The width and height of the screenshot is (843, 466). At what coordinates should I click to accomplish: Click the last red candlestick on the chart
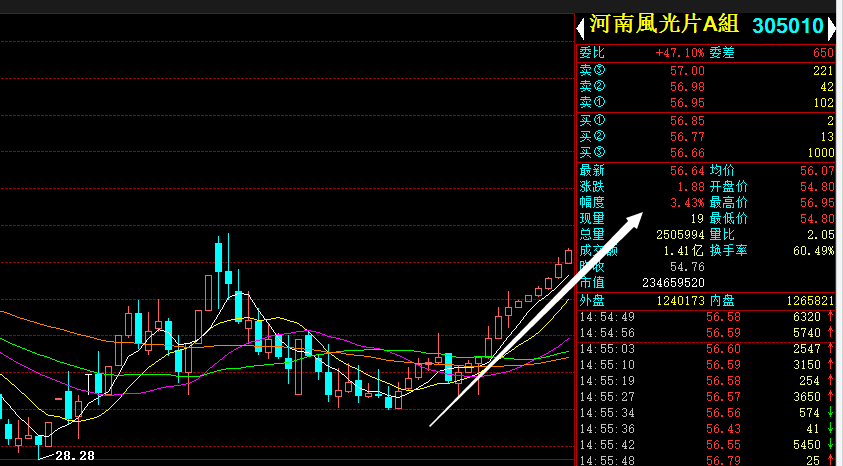coord(568,256)
